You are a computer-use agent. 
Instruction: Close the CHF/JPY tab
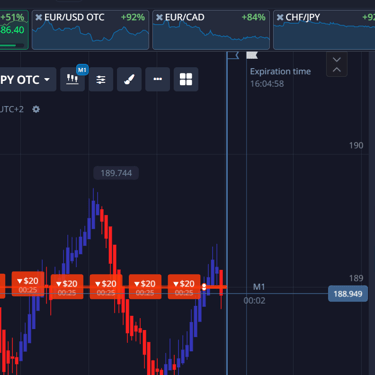pyautogui.click(x=280, y=17)
